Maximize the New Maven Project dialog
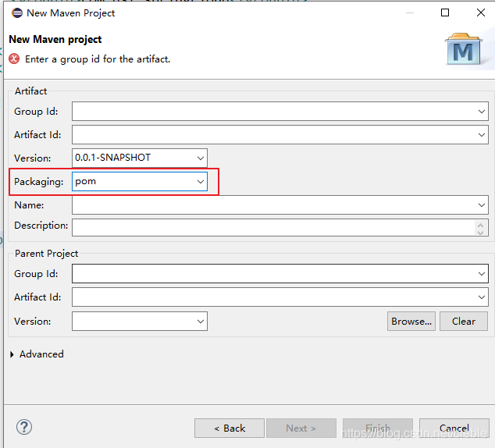 pos(445,12)
